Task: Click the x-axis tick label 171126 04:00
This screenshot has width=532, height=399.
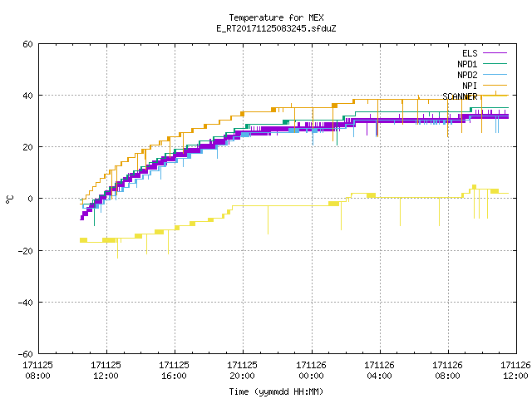Action: point(379,371)
